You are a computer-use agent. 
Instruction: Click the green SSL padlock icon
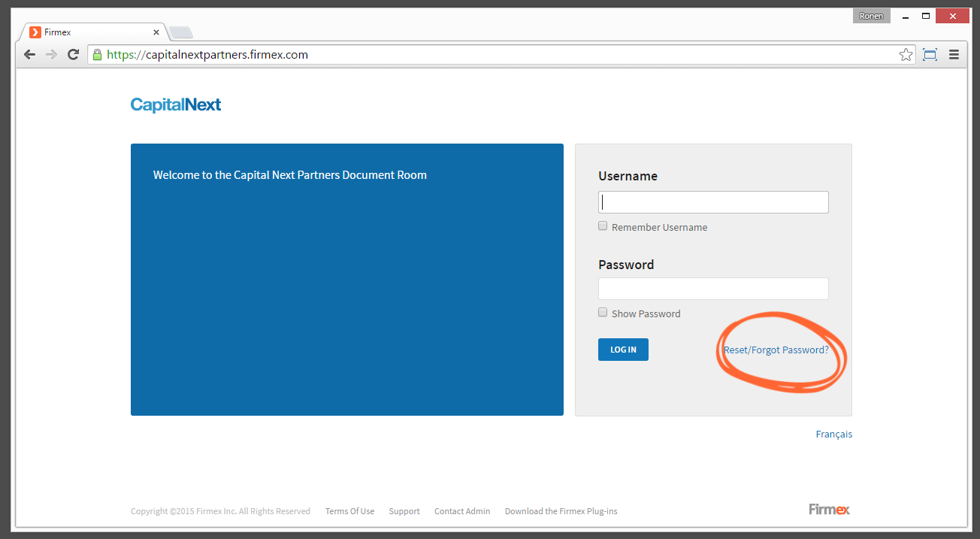tap(97, 54)
